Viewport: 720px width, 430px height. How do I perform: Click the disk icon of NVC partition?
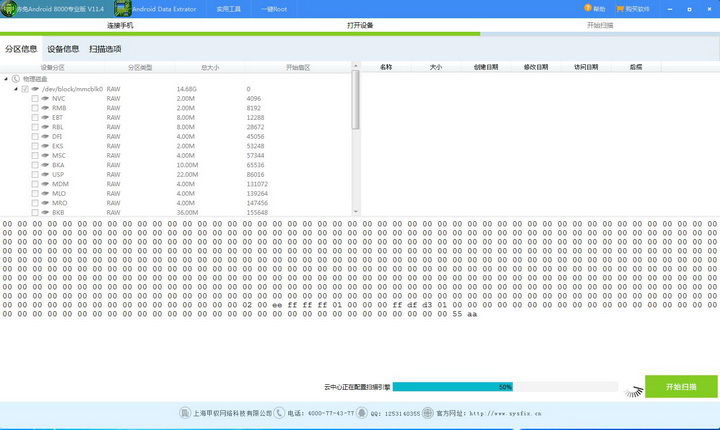[x=45, y=98]
